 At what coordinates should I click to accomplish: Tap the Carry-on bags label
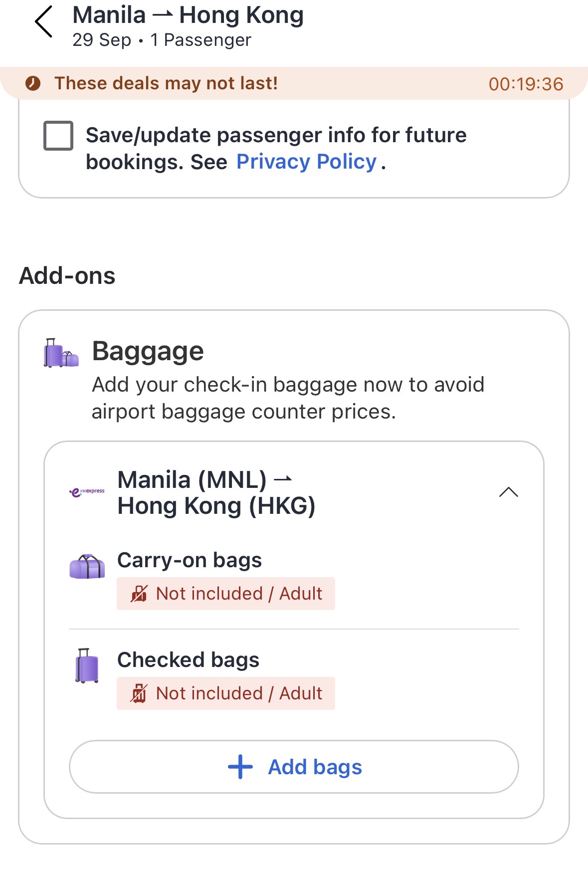click(x=190, y=560)
